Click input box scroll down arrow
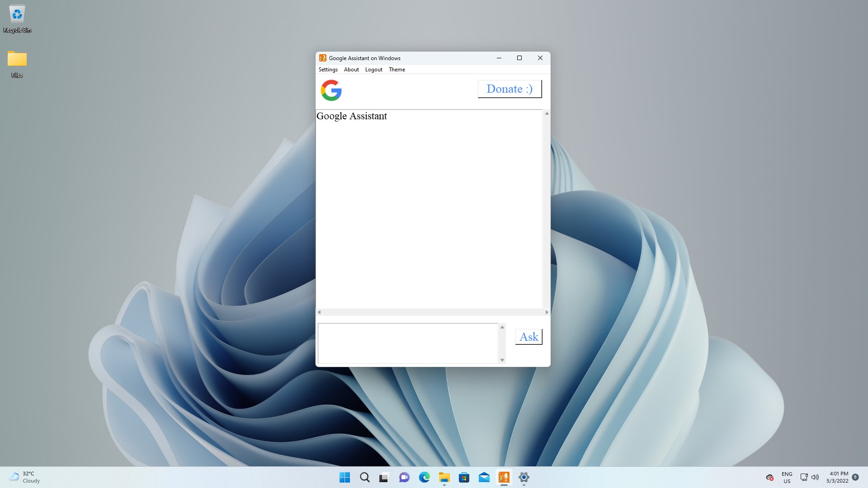 pyautogui.click(x=502, y=360)
